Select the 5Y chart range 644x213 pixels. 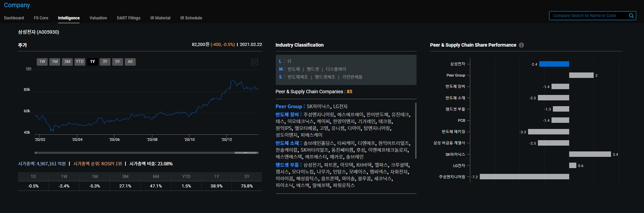click(x=118, y=62)
